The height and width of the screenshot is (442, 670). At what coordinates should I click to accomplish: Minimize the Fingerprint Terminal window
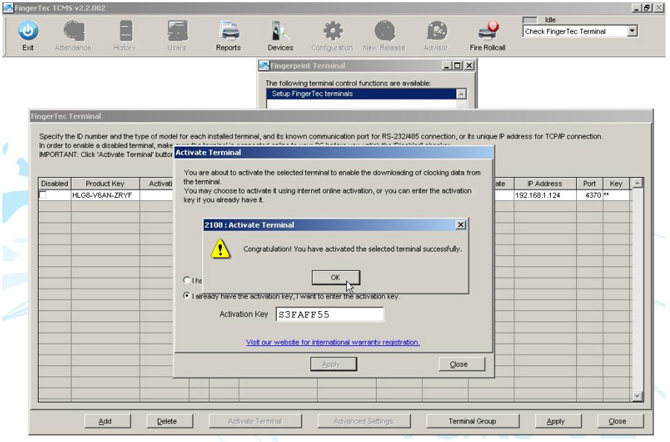tap(447, 65)
